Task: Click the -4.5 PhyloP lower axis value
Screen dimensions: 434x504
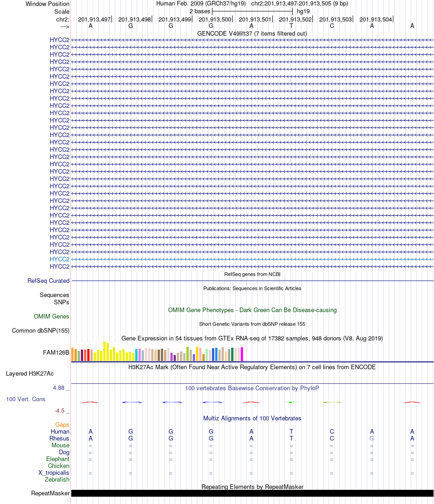Action: coord(59,410)
